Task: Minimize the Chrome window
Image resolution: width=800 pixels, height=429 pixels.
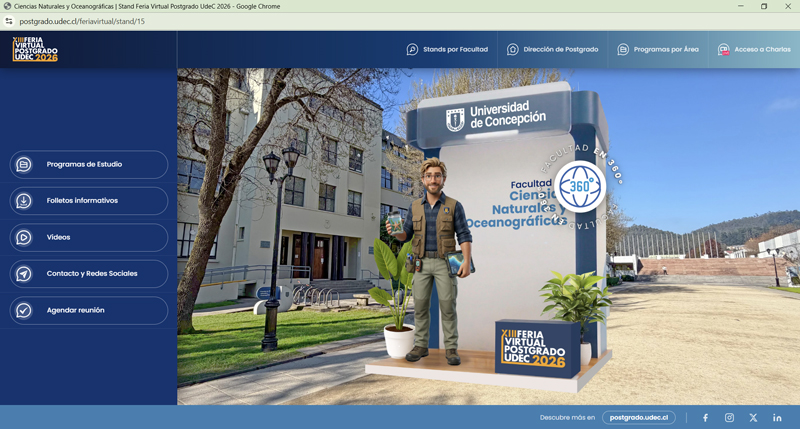Action: (740, 6)
